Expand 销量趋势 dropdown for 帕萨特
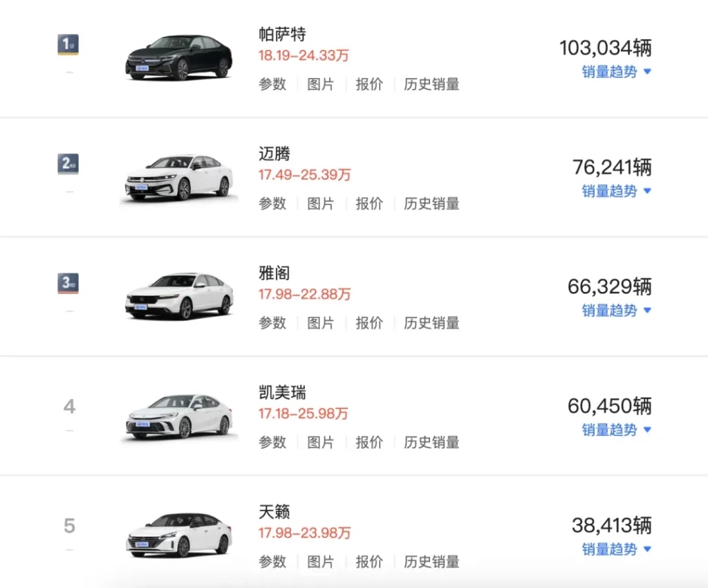 (x=616, y=72)
